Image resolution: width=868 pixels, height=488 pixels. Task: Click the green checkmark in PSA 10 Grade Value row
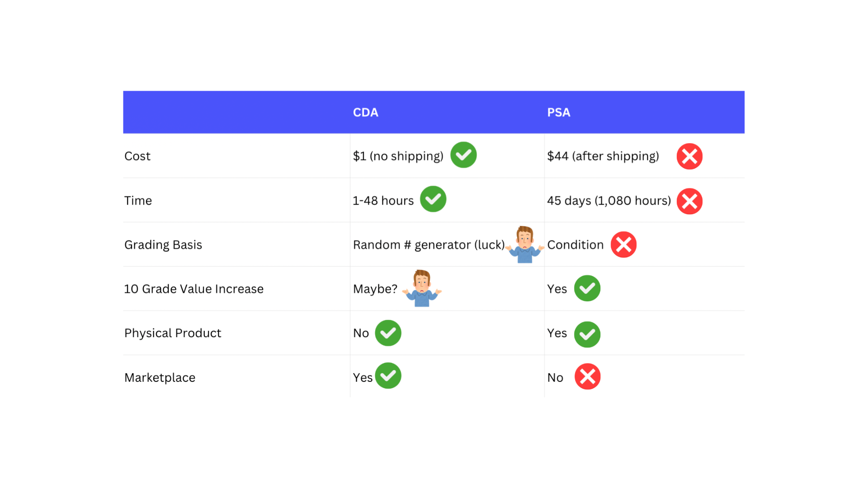click(x=587, y=288)
